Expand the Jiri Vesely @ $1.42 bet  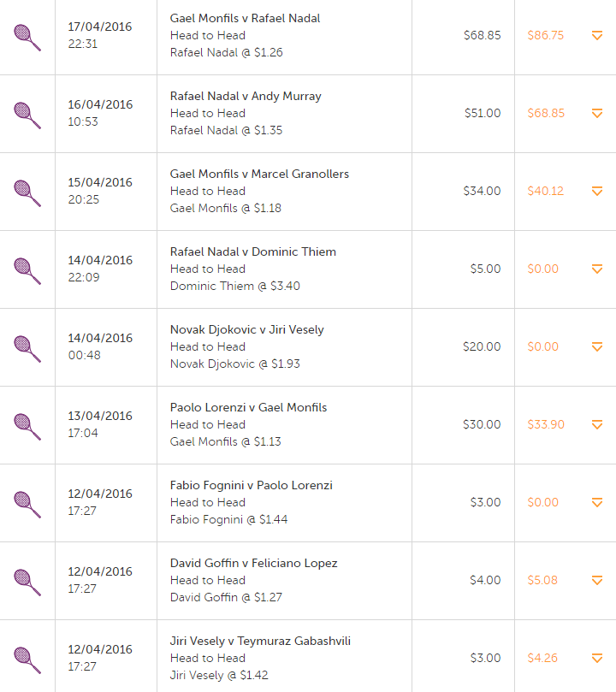[597, 658]
